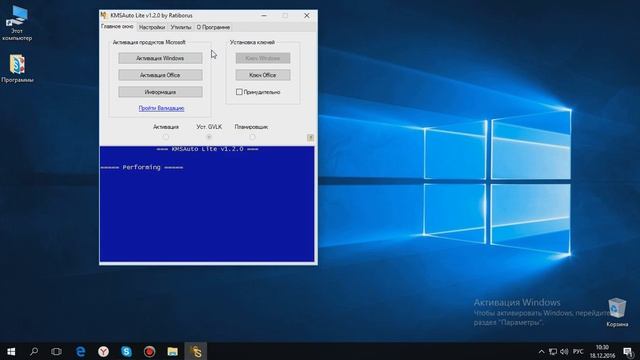Click the KMSAuto Lite title bar icon
Image resolution: width=640 pixels, height=360 pixels.
click(x=104, y=16)
